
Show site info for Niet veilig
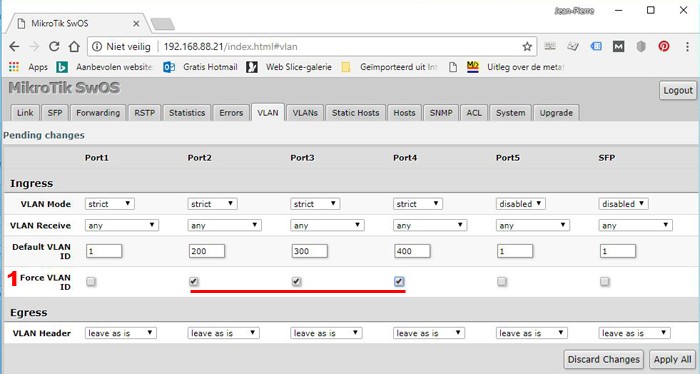[x=121, y=46]
